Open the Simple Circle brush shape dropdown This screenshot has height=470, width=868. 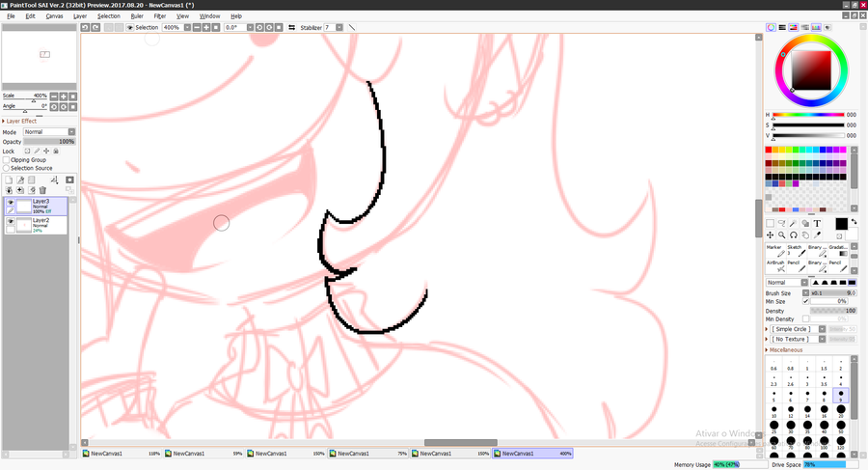pos(798,329)
